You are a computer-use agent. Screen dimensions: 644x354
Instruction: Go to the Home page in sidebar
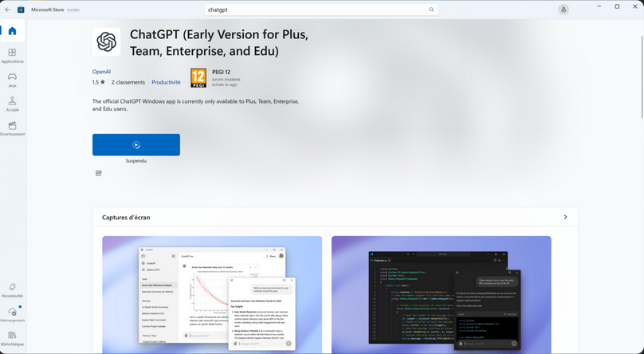point(12,31)
